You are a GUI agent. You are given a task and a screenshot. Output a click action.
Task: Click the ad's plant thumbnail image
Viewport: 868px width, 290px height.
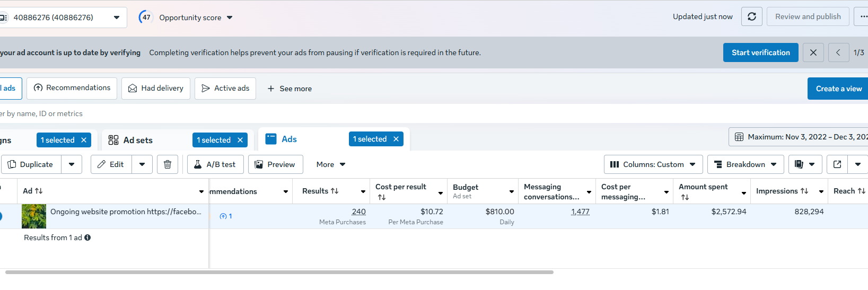click(x=34, y=216)
